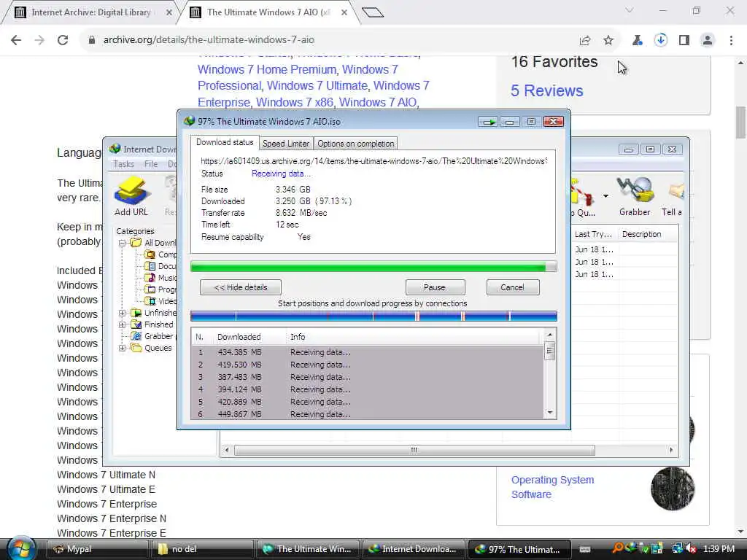Go back with the browser back arrow
This screenshot has height=560, width=747.
point(16,40)
